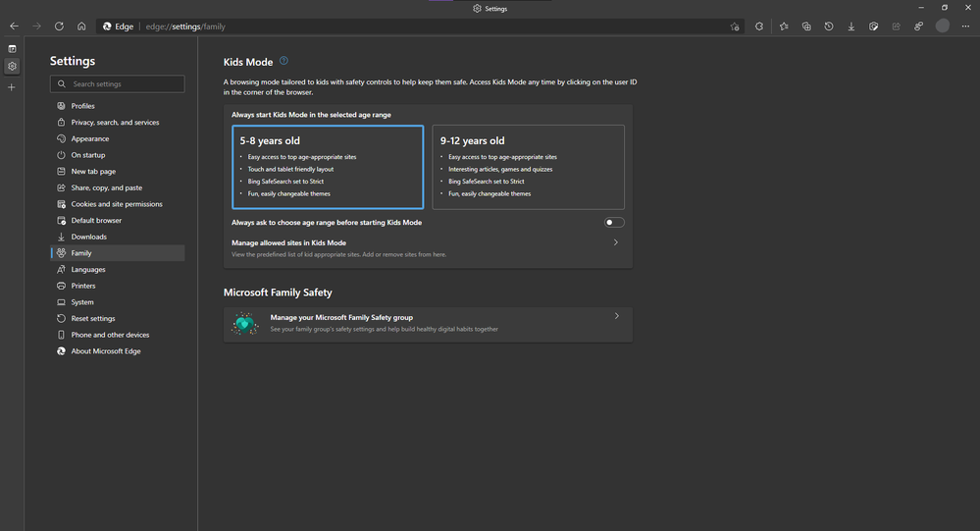Toggle Always ask to choose age range
The height and width of the screenshot is (531, 980).
click(614, 222)
